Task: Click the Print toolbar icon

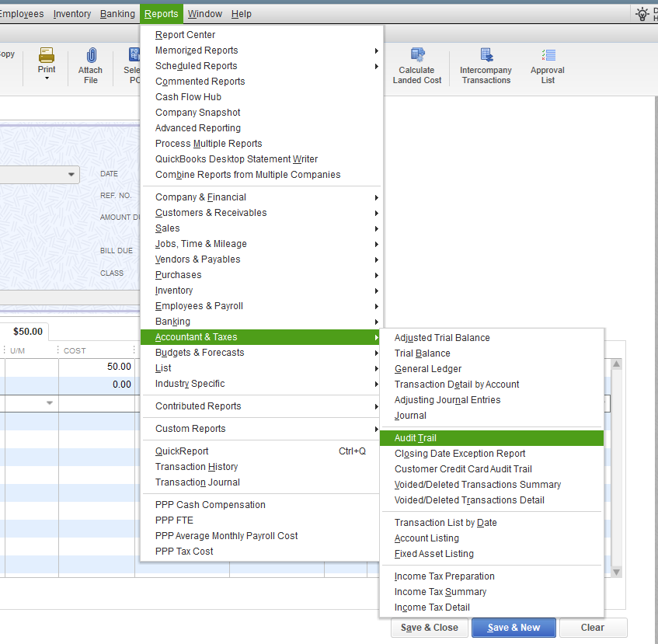Action: (46, 55)
